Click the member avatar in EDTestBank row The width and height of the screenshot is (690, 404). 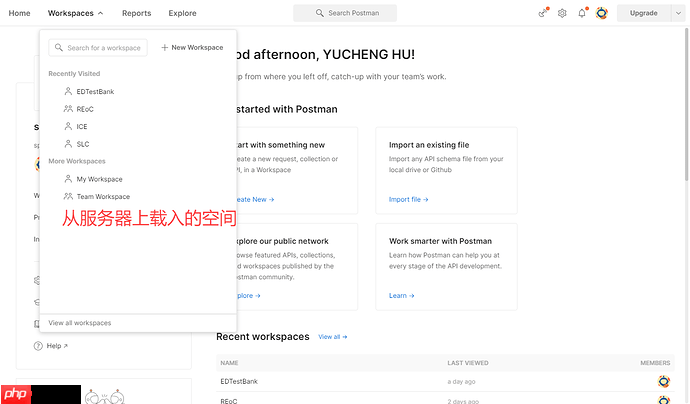tap(664, 382)
